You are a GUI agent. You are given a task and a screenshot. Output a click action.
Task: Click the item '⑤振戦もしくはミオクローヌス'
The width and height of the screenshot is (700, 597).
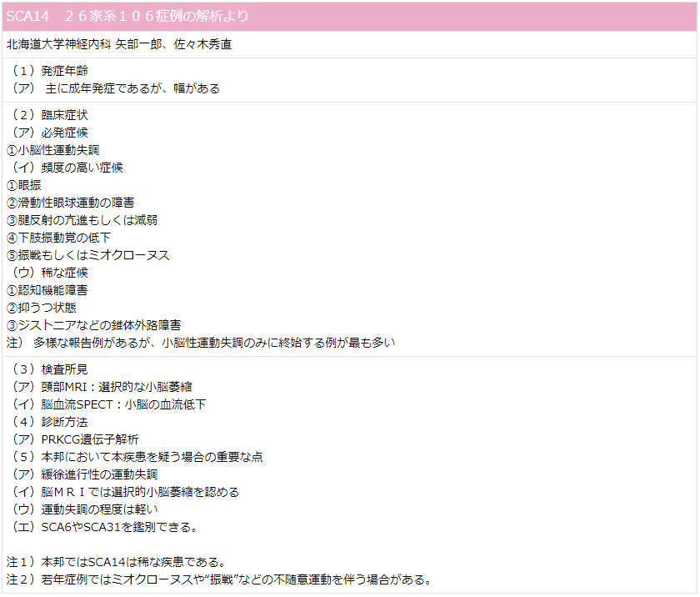click(88, 255)
